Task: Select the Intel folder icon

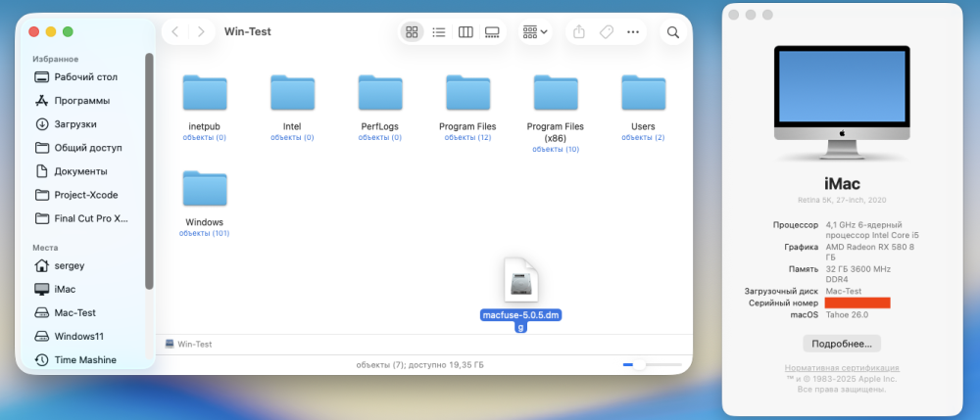Action: tap(292, 93)
